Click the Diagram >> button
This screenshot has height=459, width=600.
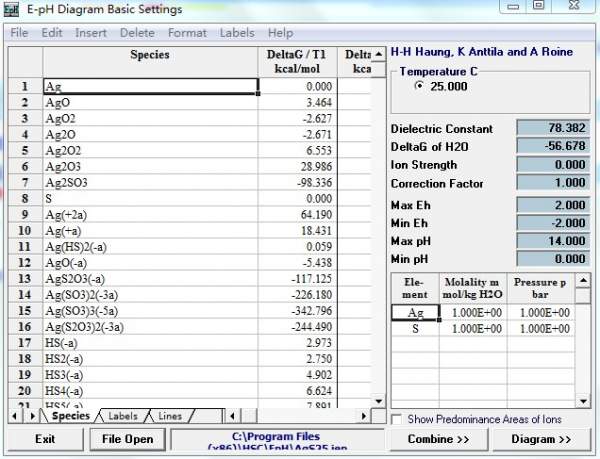coord(541,439)
